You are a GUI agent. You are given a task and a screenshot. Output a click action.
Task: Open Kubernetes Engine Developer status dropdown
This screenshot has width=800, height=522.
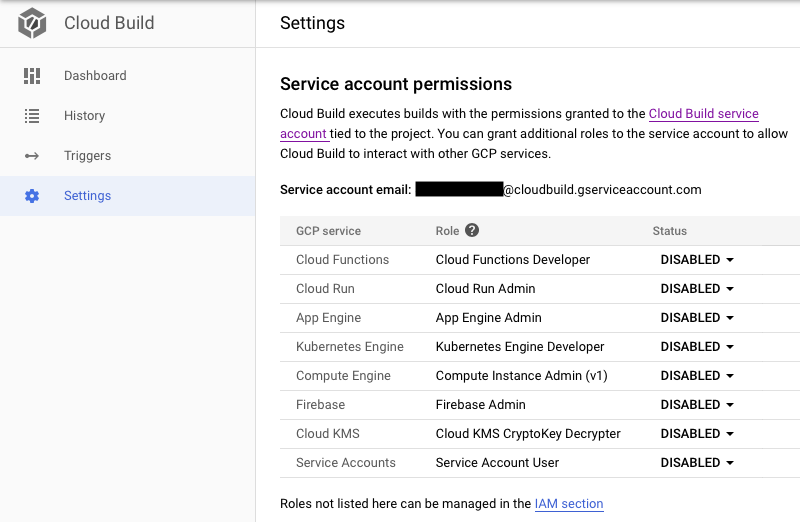click(x=697, y=347)
